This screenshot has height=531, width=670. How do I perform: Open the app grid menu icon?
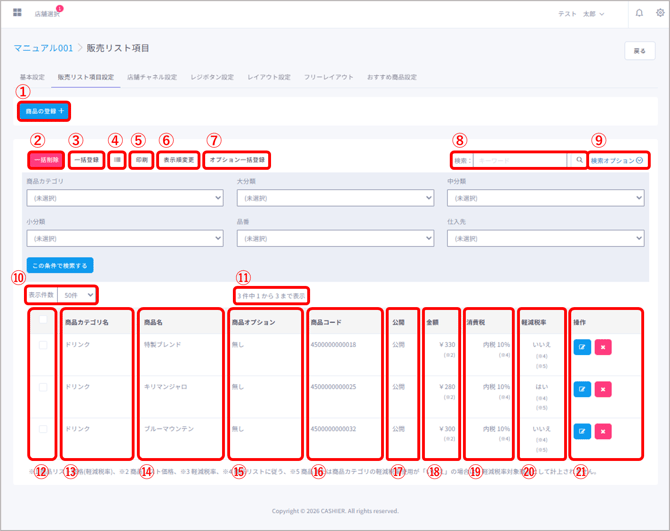17,13
